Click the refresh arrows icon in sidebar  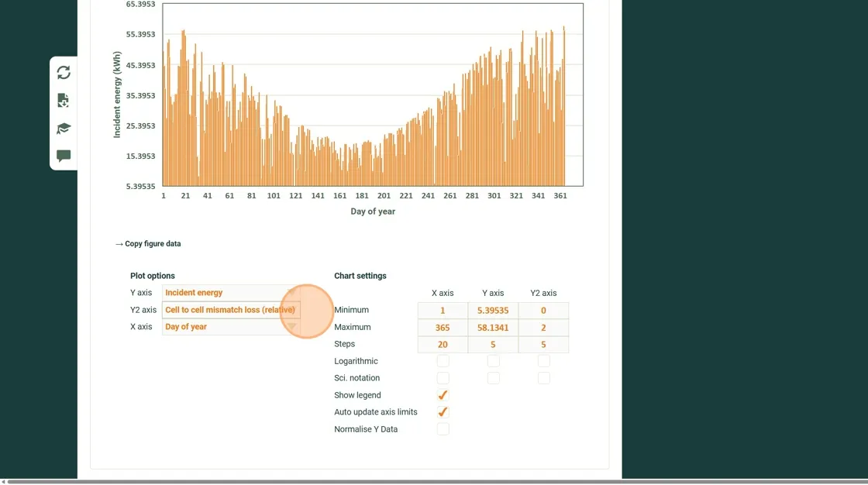(64, 73)
